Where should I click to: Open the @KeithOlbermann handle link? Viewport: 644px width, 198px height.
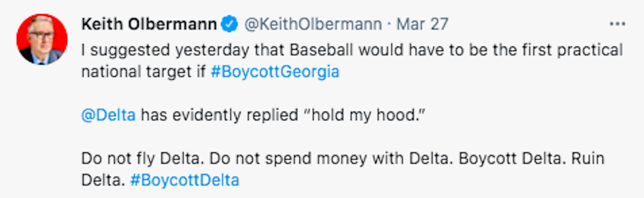313,24
